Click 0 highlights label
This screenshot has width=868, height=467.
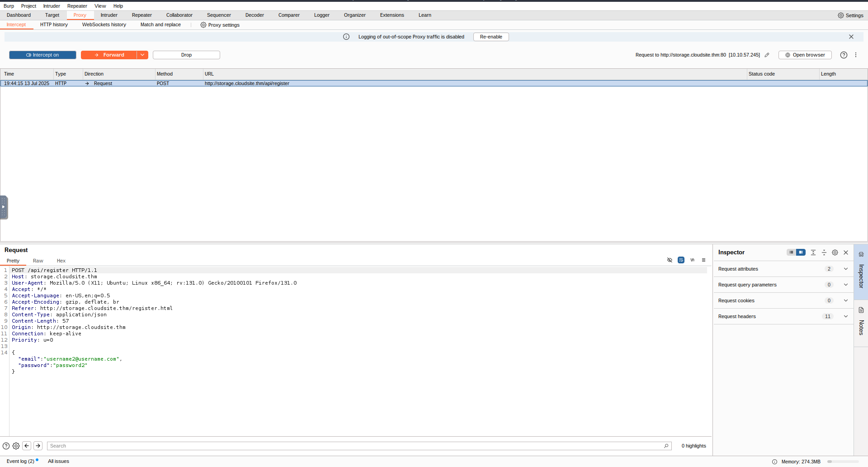pos(693,446)
